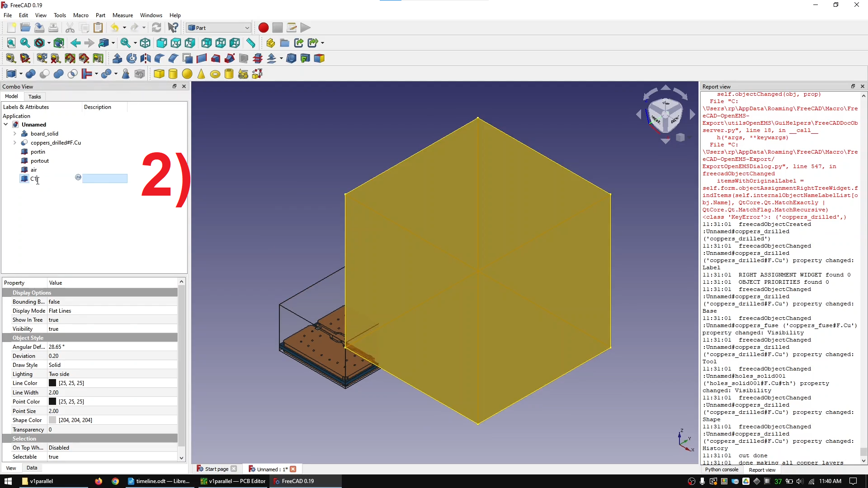Viewport: 868px width, 488px height.
Task: Open the File menu
Action: [8, 15]
